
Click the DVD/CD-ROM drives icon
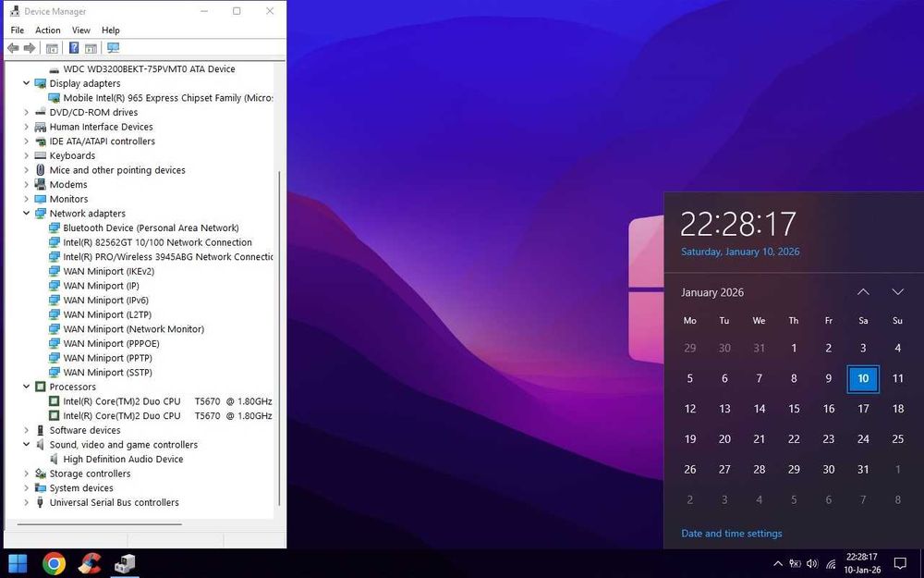pyautogui.click(x=40, y=113)
